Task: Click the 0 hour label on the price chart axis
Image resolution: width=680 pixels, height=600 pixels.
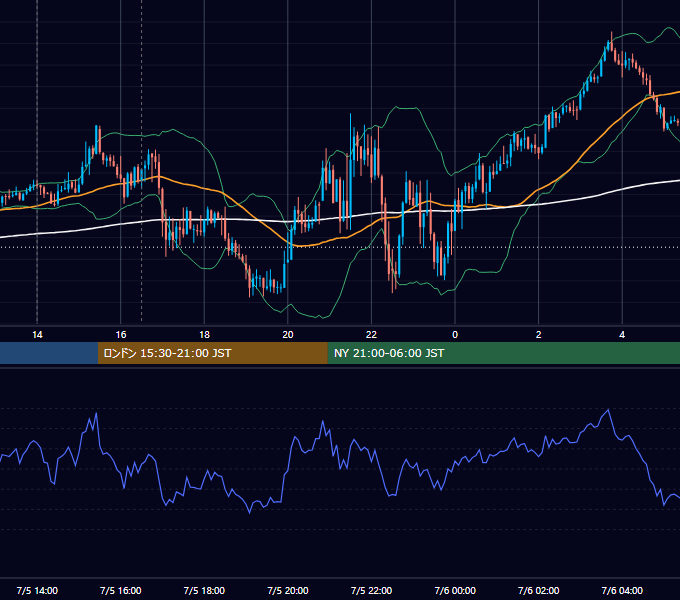Action: point(455,335)
